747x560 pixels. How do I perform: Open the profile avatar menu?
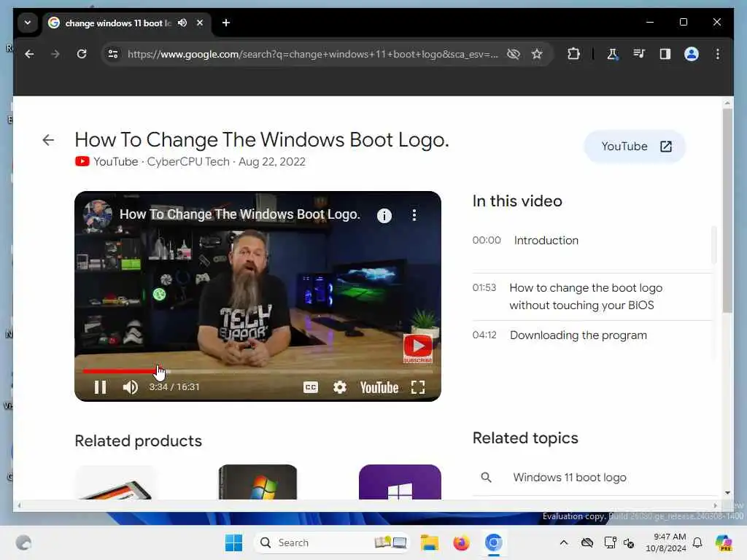[x=692, y=54]
